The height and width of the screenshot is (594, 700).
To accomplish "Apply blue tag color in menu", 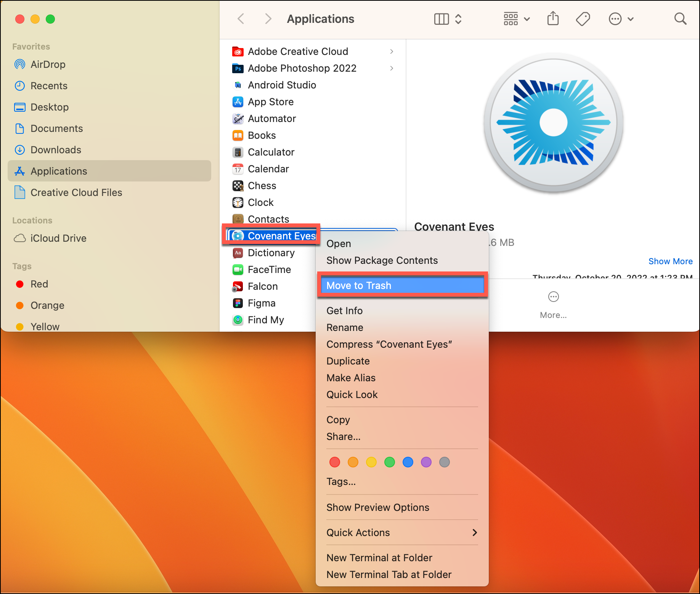I will click(x=408, y=462).
